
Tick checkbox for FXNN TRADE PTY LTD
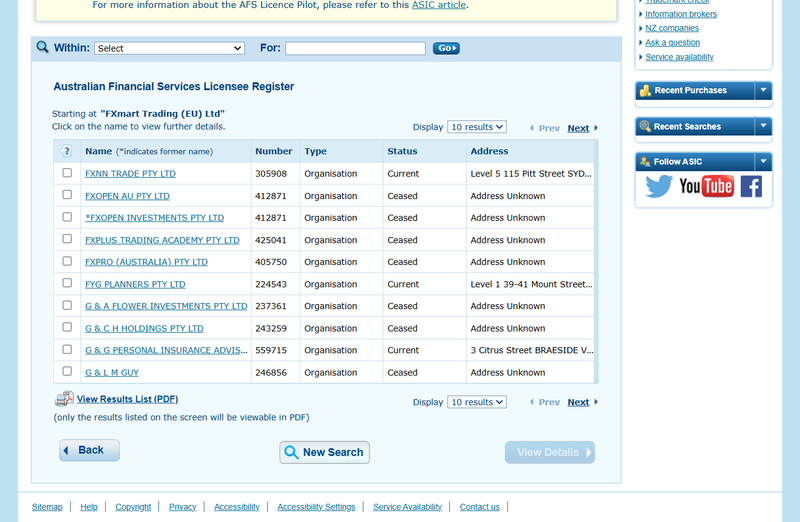point(67,172)
